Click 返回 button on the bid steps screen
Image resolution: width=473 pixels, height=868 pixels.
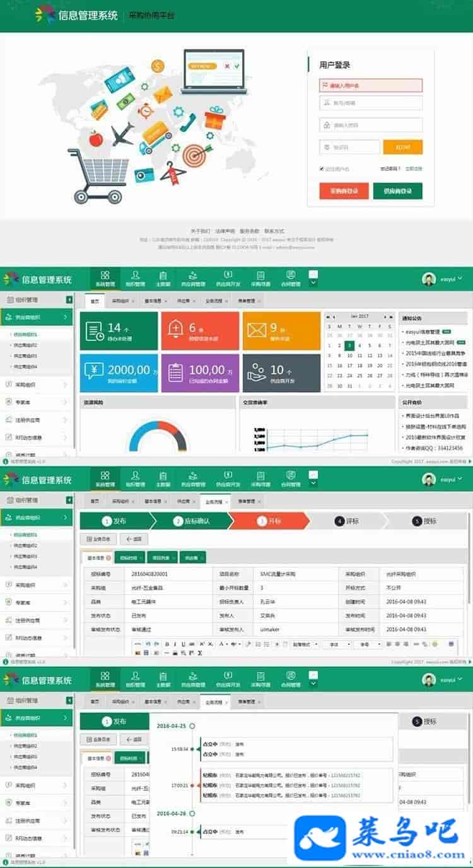point(134,539)
